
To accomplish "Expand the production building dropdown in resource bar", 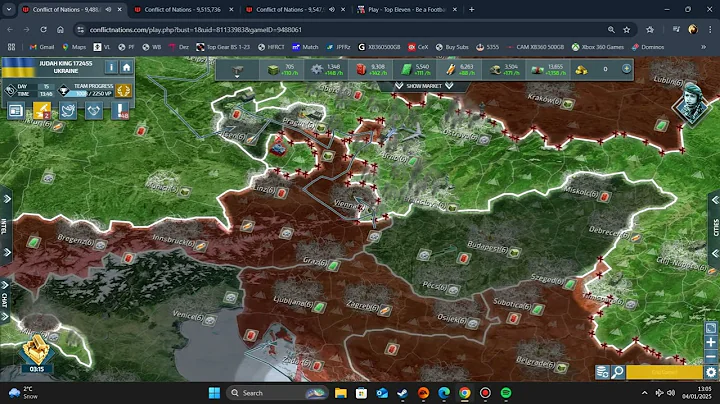I will (x=237, y=71).
